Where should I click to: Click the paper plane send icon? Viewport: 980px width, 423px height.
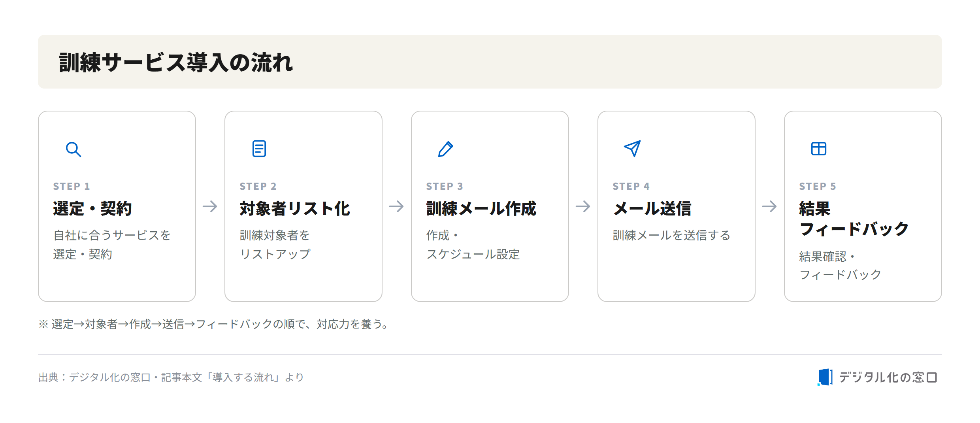632,149
